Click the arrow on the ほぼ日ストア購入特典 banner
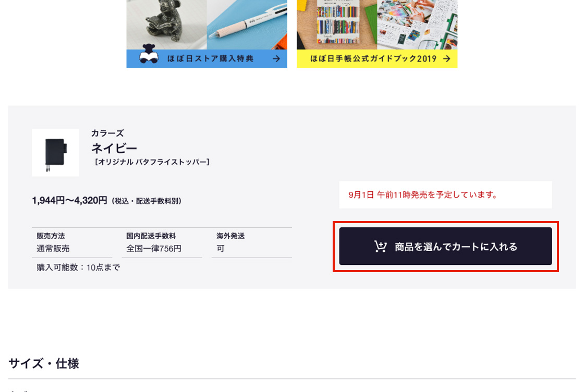 coord(276,59)
